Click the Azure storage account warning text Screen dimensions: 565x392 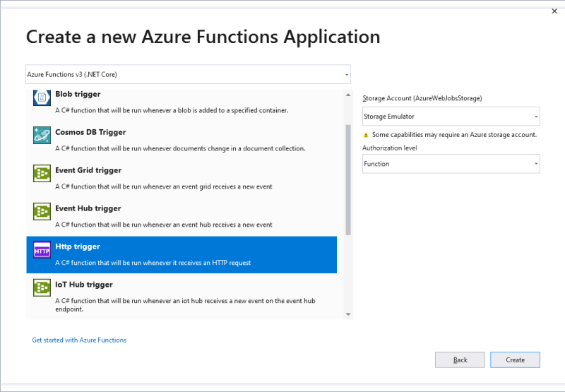pyautogui.click(x=454, y=135)
